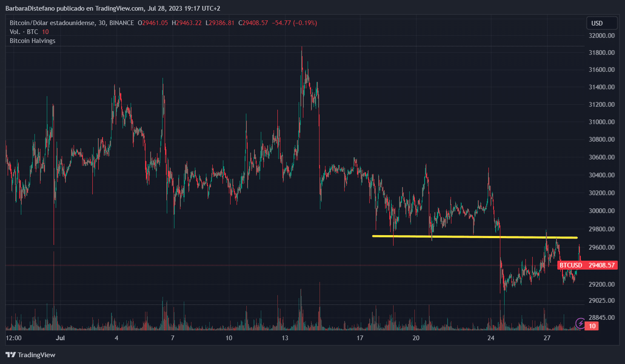Click the 29025.00 price scale label
The width and height of the screenshot is (625, 364).
601,301
